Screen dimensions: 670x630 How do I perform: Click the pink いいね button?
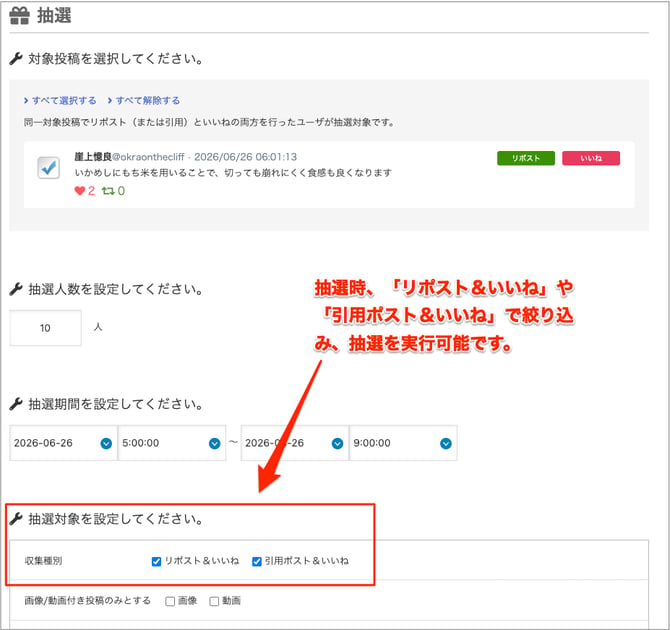[591, 158]
